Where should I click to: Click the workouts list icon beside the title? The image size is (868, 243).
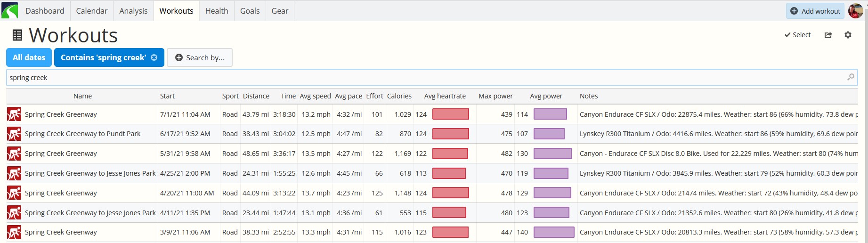tap(17, 35)
